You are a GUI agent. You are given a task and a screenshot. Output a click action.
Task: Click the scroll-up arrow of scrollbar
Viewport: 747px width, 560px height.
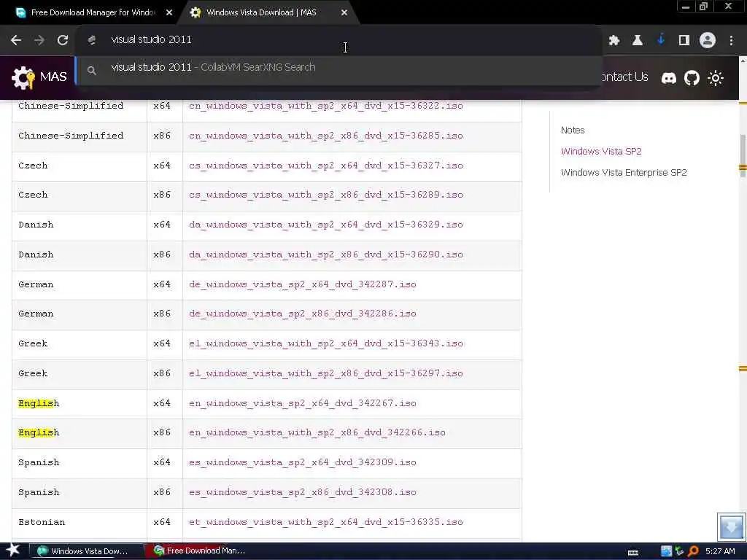pyautogui.click(x=743, y=61)
